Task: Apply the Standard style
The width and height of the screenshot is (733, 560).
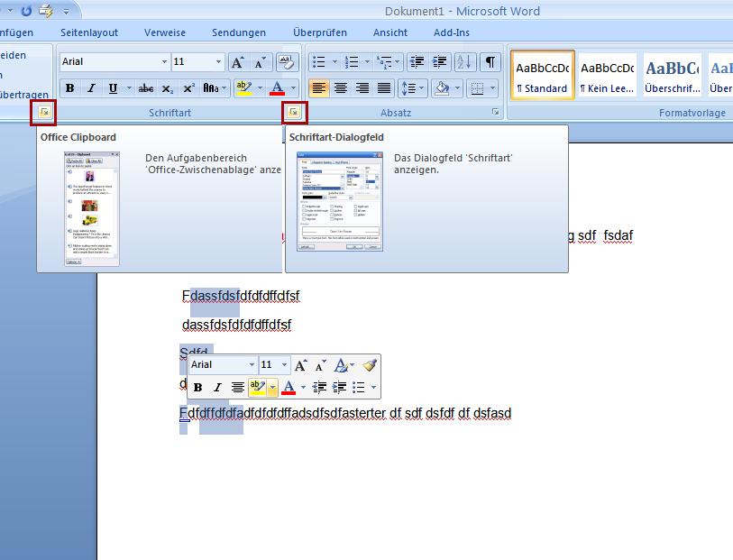Action: click(542, 75)
